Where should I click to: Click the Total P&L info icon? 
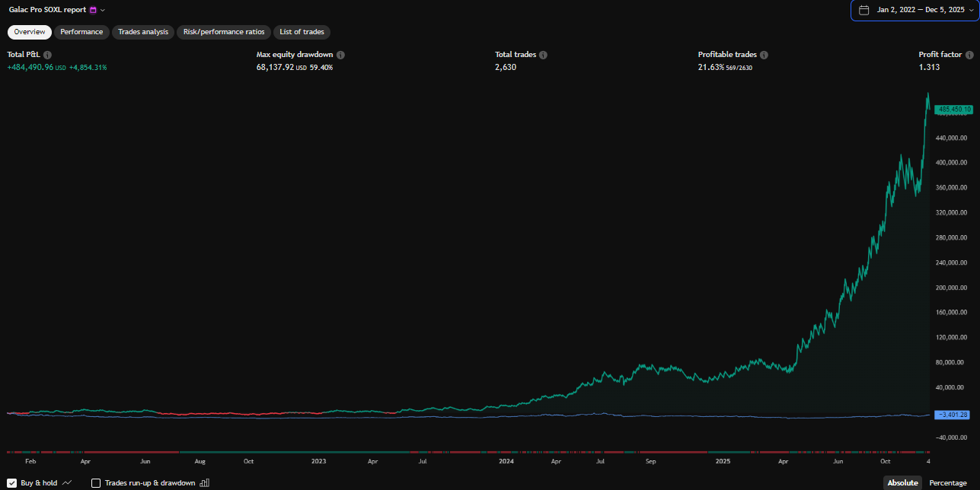[x=47, y=56]
